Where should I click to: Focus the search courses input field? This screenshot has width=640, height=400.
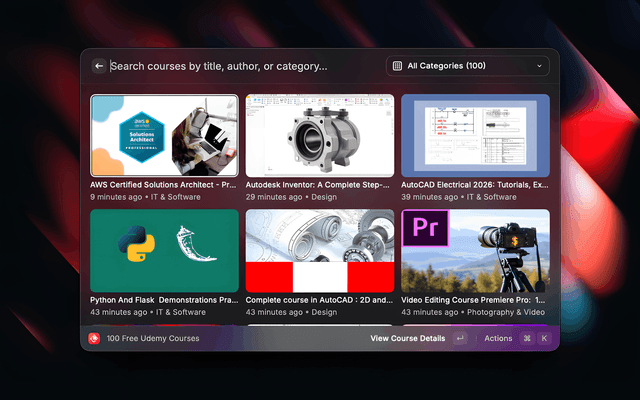click(240, 66)
